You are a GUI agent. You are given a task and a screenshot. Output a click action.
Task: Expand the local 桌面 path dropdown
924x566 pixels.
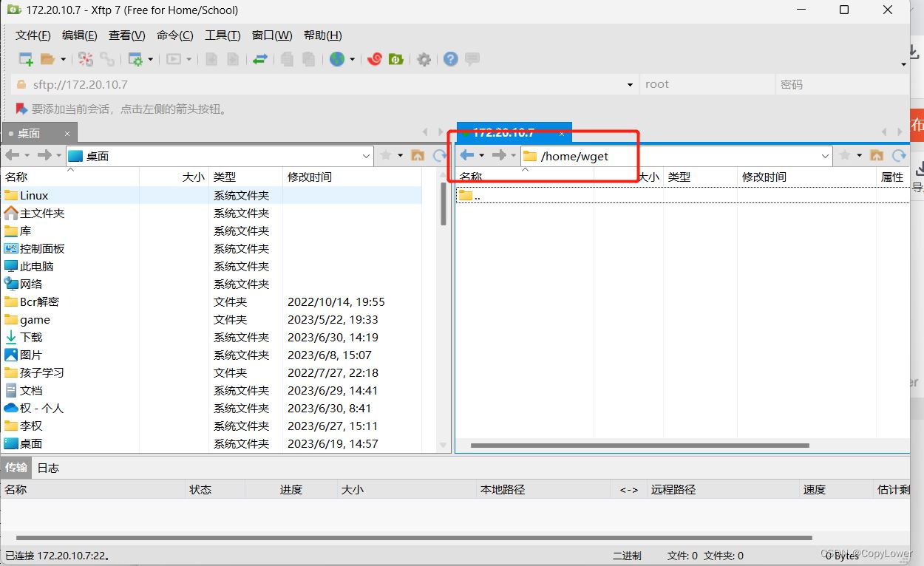[x=367, y=156]
